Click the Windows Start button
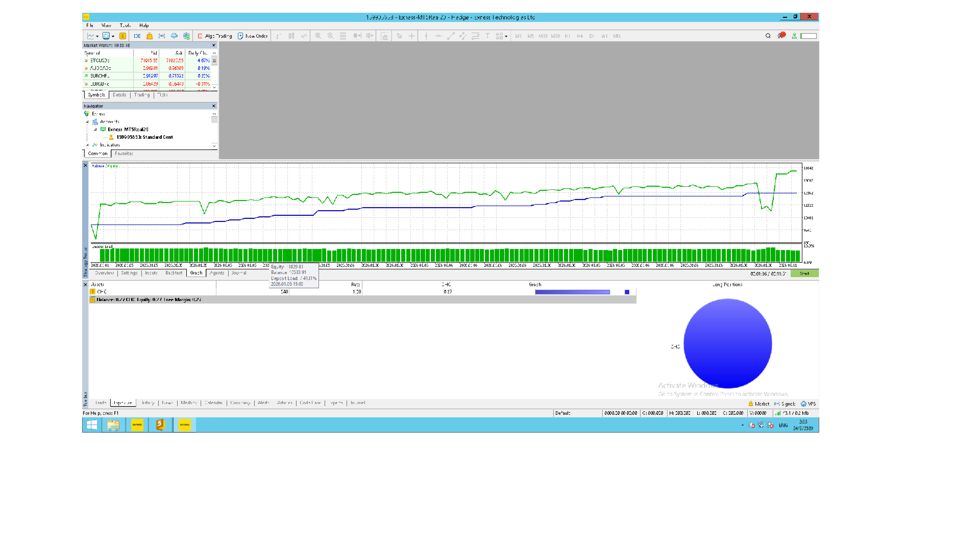This screenshot has width=980, height=551. point(92,425)
